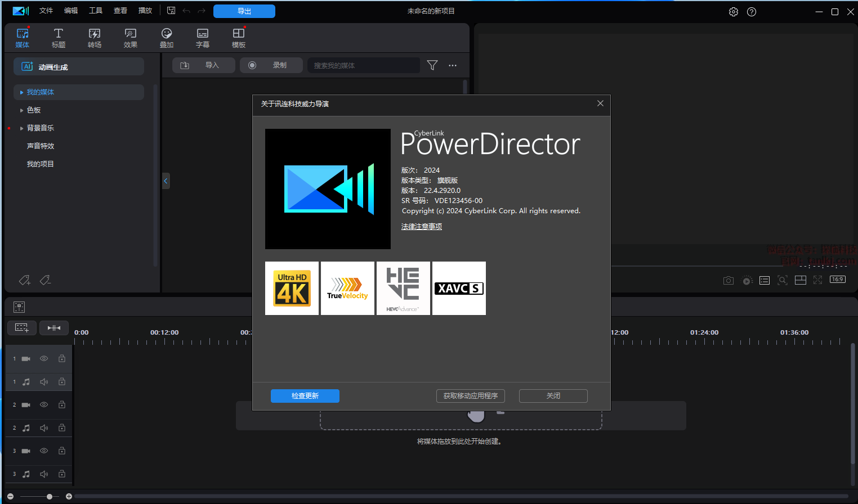Viewport: 858px width, 504px height.
Task: Click the media filter funnel icon
Action: coord(432,65)
